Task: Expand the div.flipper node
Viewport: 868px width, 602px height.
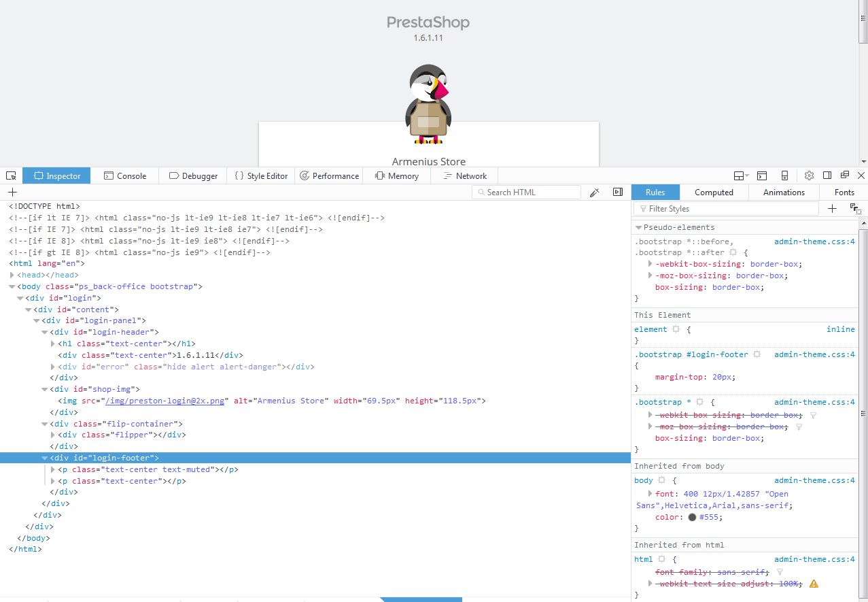Action: pos(52,435)
